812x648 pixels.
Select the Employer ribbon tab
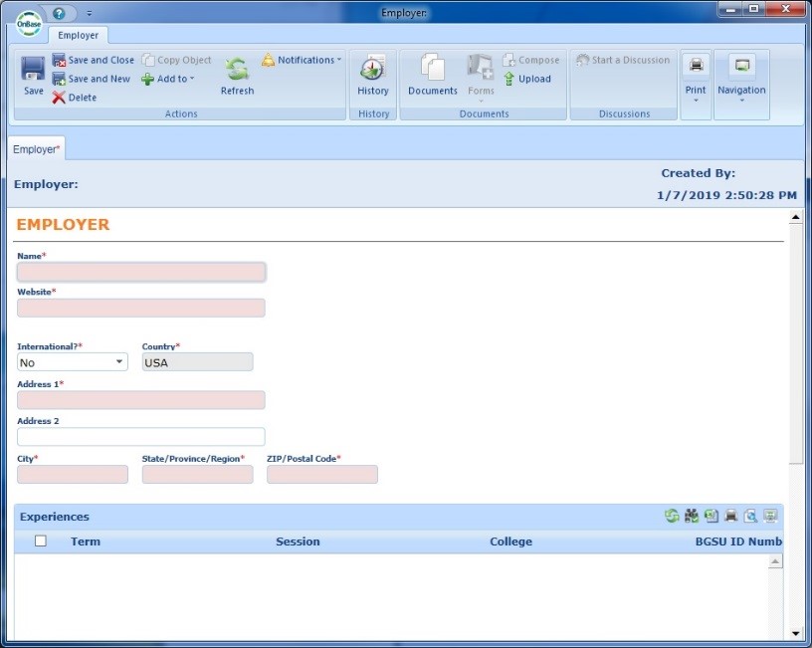78,35
